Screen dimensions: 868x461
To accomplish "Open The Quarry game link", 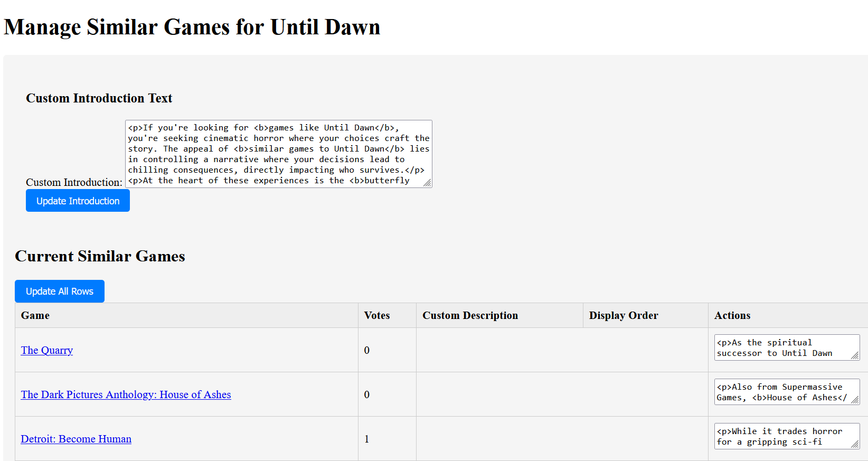I will point(47,350).
